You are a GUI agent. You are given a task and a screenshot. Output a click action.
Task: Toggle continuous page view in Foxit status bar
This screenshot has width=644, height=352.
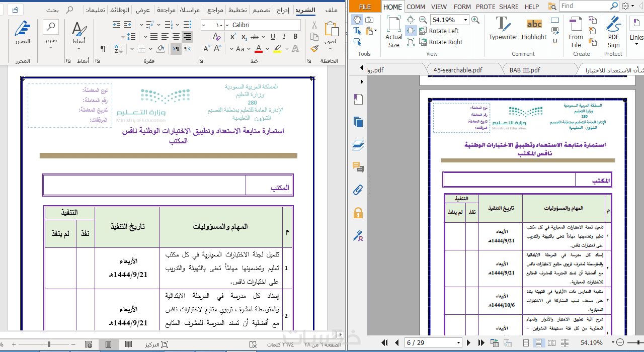539,343
